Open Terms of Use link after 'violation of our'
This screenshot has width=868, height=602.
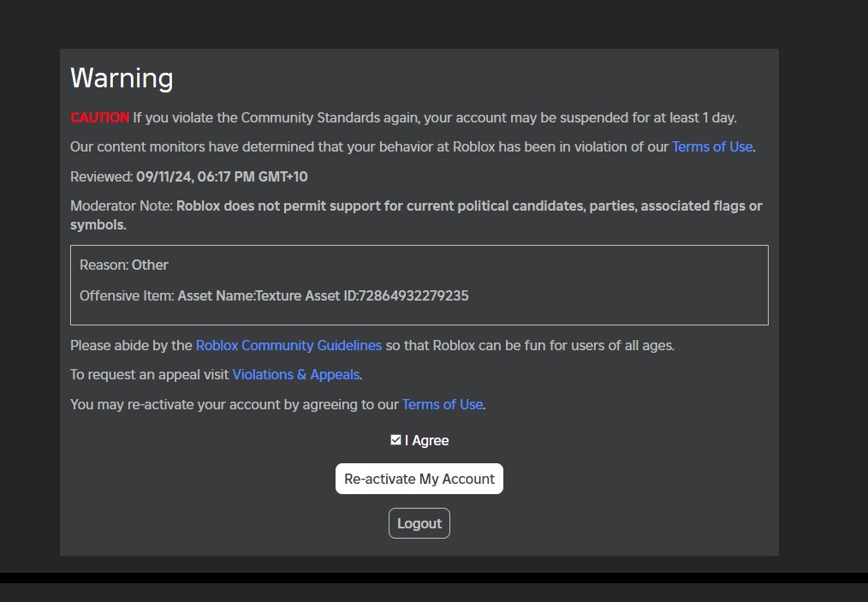tap(712, 146)
